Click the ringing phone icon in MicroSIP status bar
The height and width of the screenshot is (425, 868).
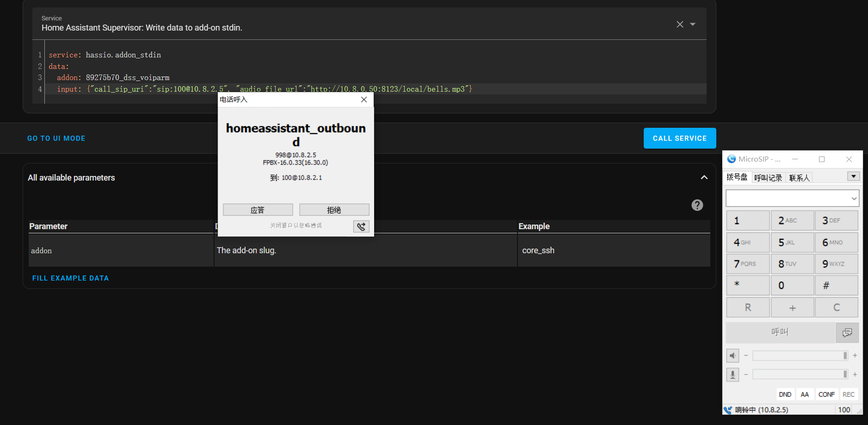click(x=728, y=410)
